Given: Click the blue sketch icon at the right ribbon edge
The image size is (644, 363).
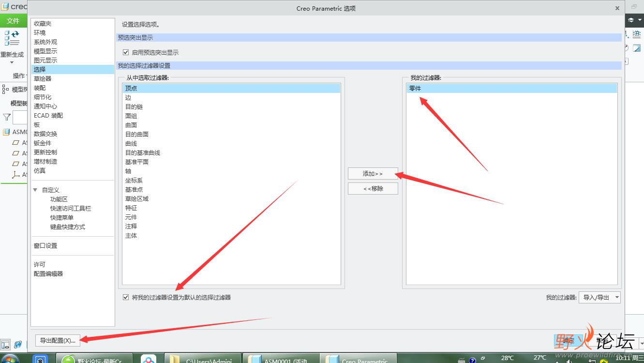Looking at the screenshot, I should [637, 48].
